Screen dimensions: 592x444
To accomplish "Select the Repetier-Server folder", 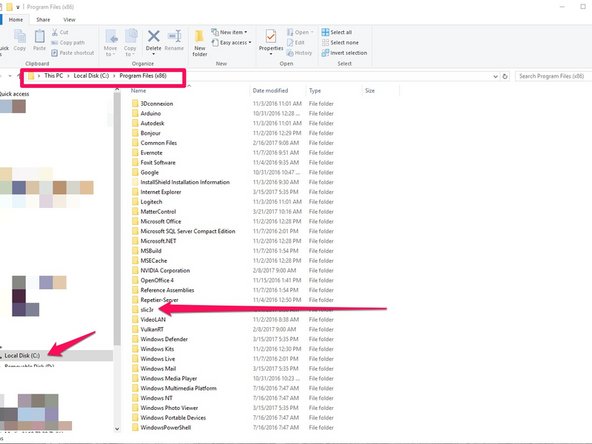I will point(159,300).
